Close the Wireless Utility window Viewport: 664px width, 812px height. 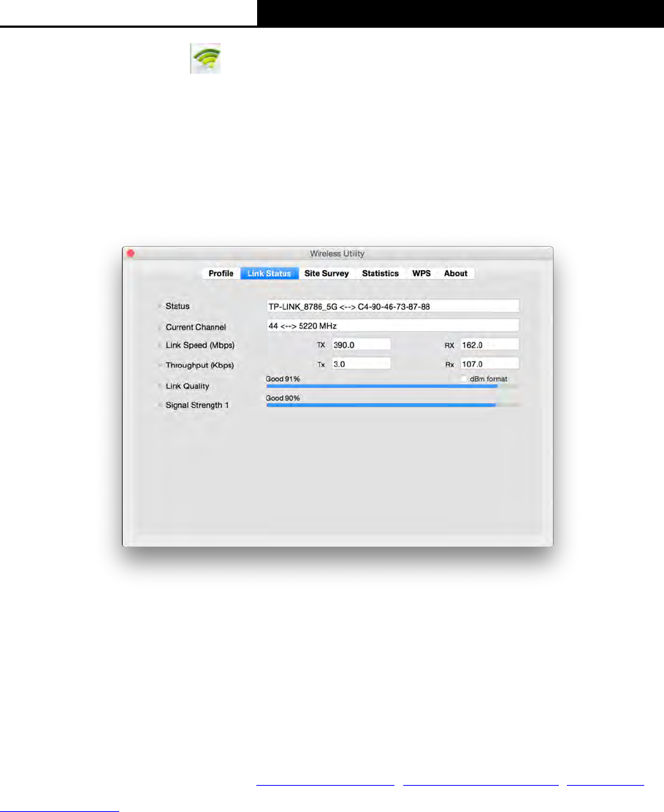pos(131,253)
